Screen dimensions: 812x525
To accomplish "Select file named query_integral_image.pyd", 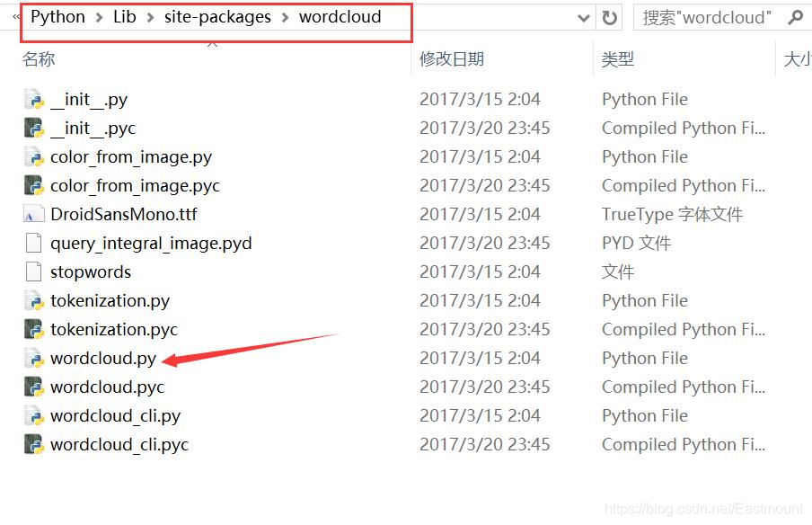I will click(151, 243).
